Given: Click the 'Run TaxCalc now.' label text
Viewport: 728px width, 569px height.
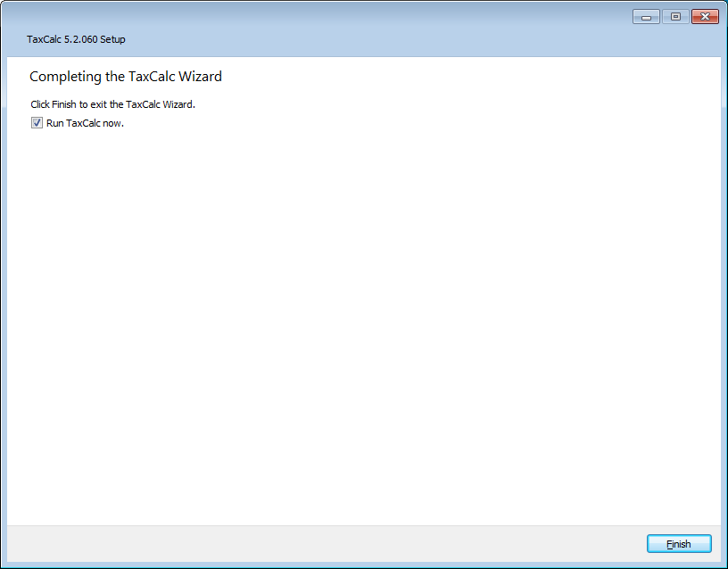Looking at the screenshot, I should click(x=85, y=123).
